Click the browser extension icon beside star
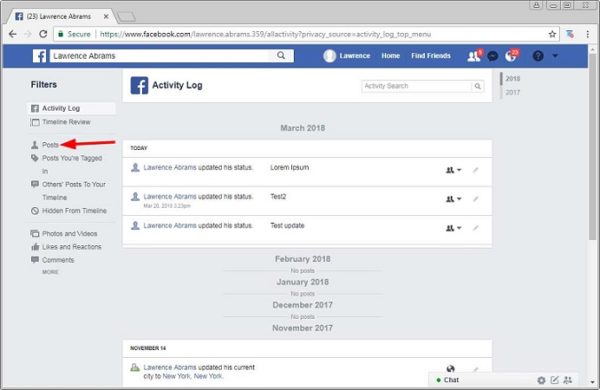The image size is (600, 390). pyautogui.click(x=570, y=34)
